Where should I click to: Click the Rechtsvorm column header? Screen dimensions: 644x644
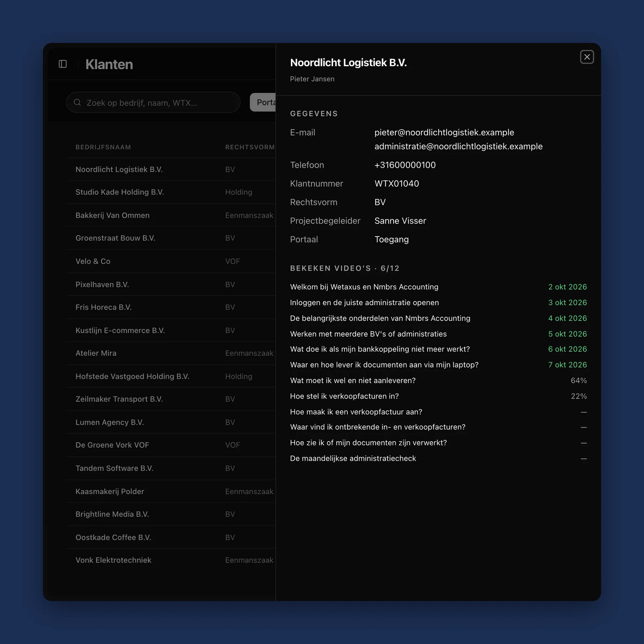point(250,147)
